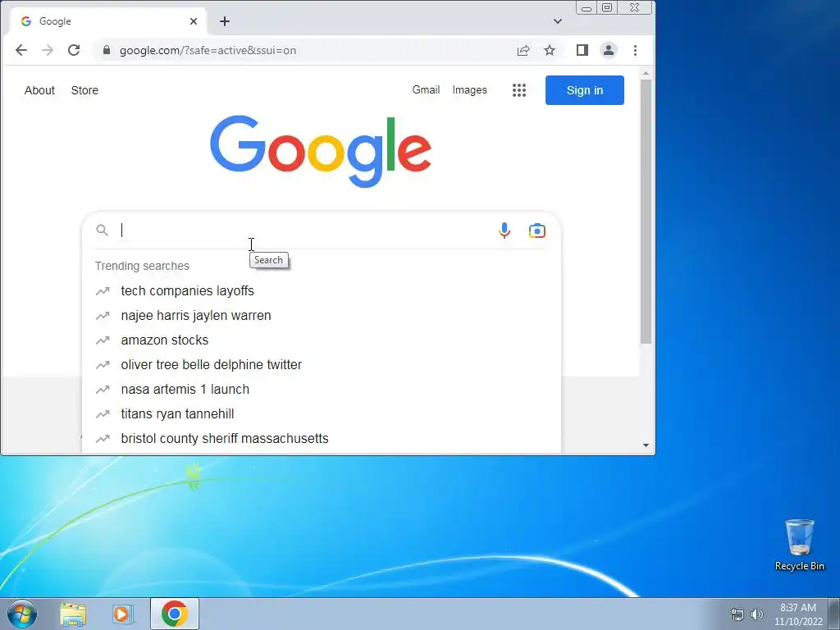Open a new tab with the plus button
This screenshot has width=840, height=630.
(225, 21)
